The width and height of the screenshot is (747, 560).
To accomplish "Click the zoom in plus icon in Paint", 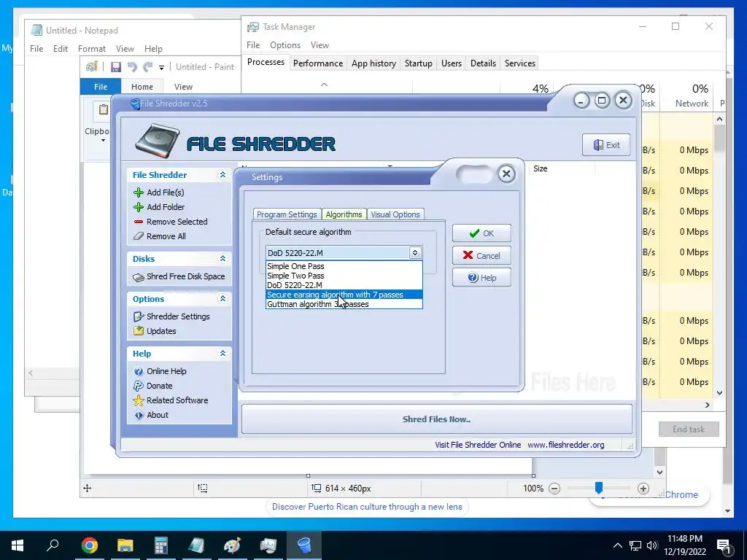I will click(643, 489).
